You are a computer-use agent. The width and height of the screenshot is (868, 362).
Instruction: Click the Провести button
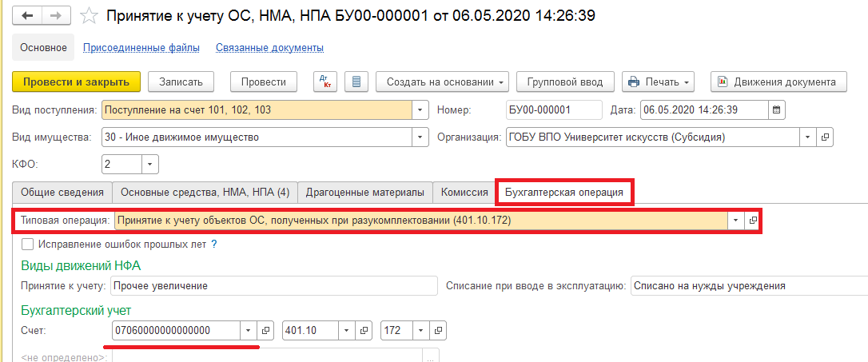(264, 82)
